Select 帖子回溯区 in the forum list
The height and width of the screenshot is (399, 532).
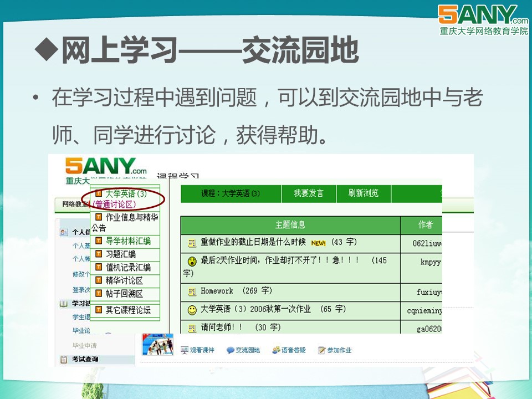click(x=124, y=294)
